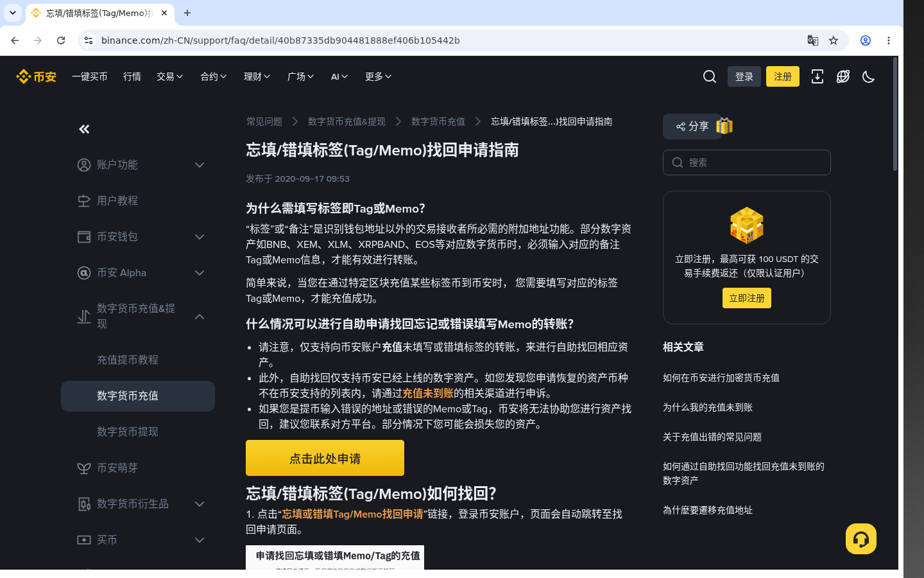924x578 pixels.
Task: Open the Chrome three-dot menu
Action: point(889,40)
